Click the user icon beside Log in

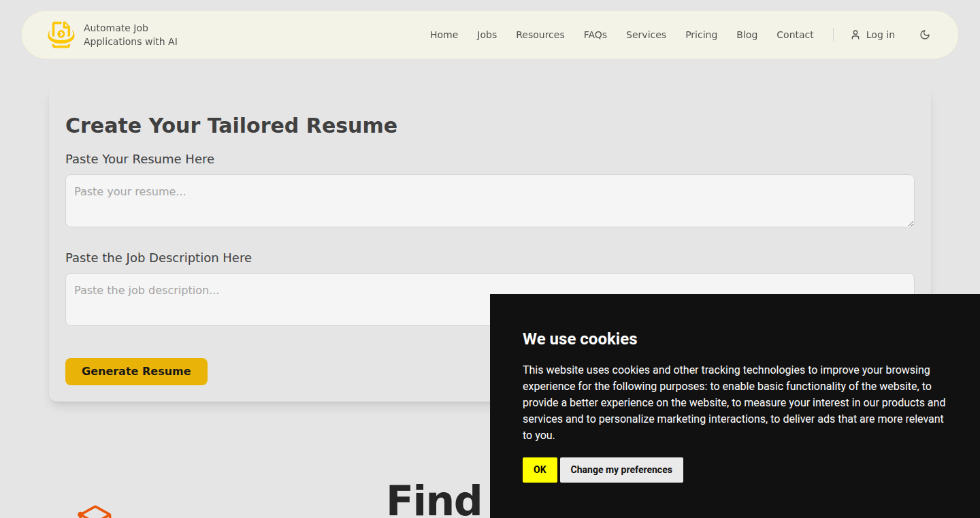(x=855, y=35)
